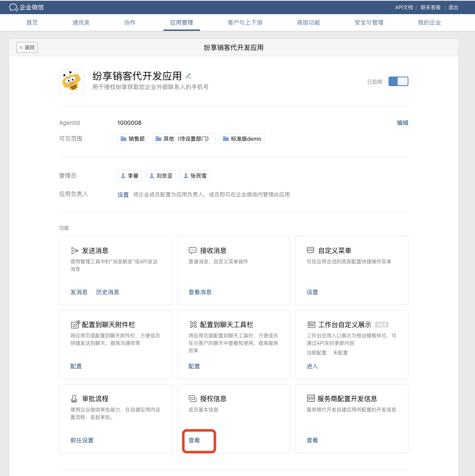Click the app bee avatar image
475x476 pixels.
(x=71, y=81)
